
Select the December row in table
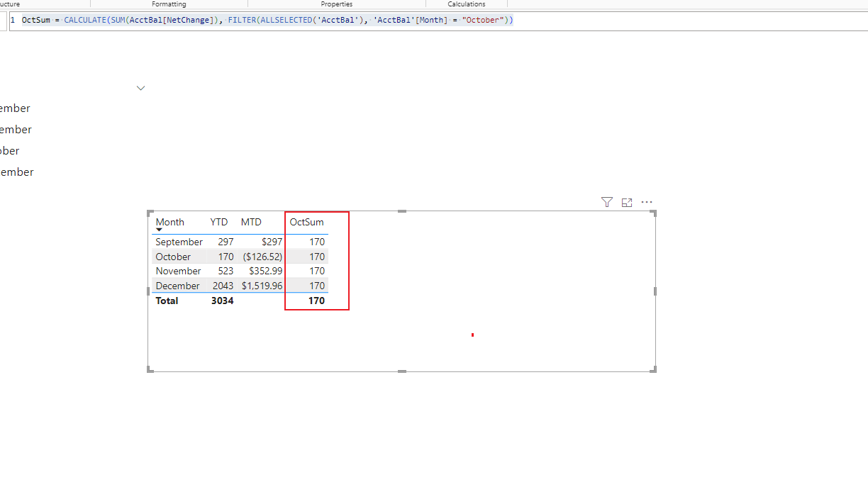pos(240,286)
